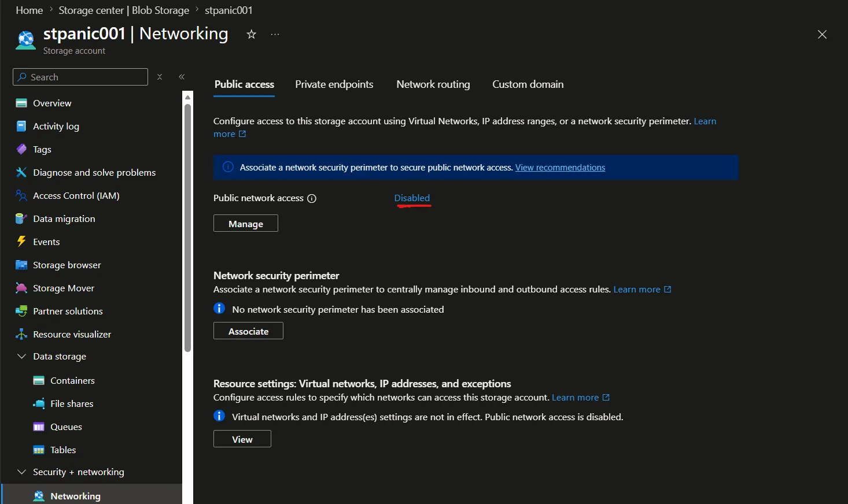Click the 'Network security perimeter' heading
The width and height of the screenshot is (848, 504).
pos(276,276)
